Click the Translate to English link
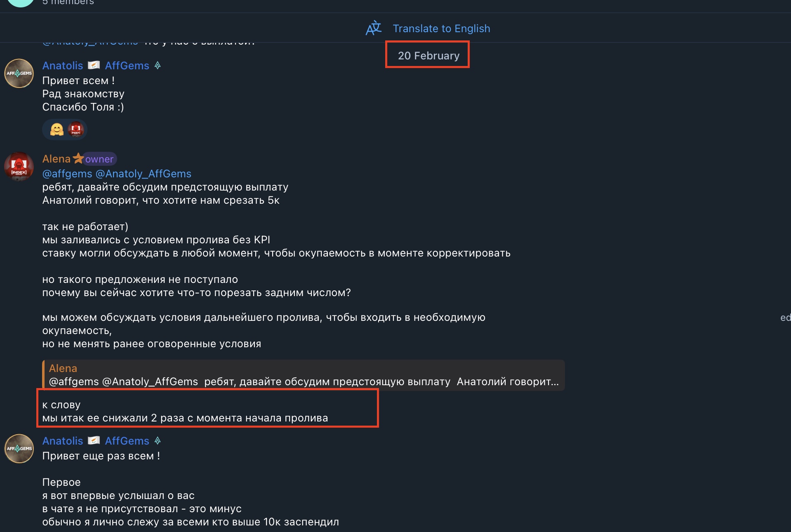 coord(441,28)
